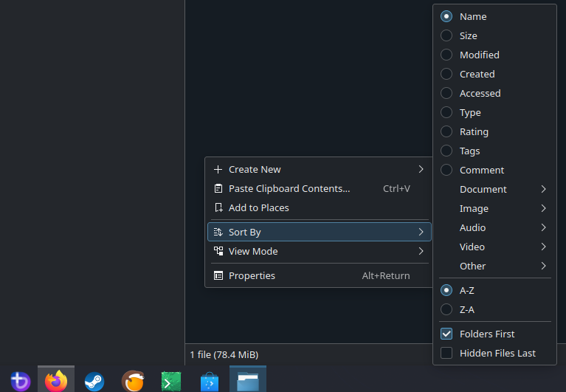
Task: Click the sort icon beside Sort By
Action: click(x=218, y=232)
